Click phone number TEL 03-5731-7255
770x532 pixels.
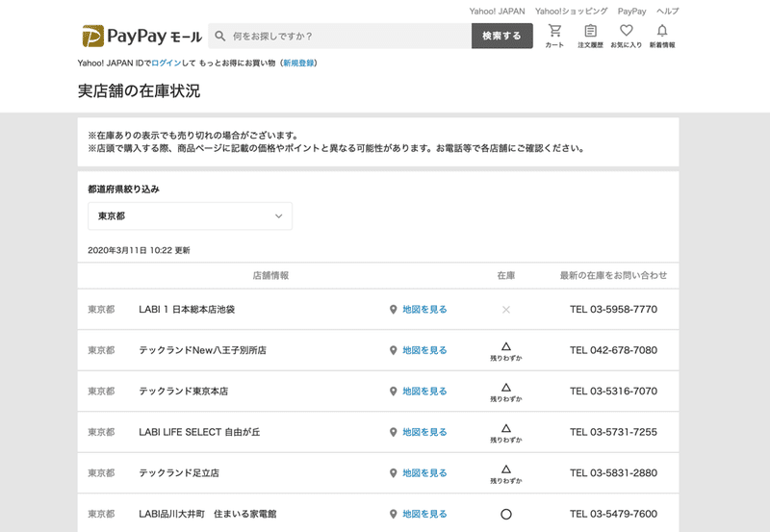(x=613, y=432)
